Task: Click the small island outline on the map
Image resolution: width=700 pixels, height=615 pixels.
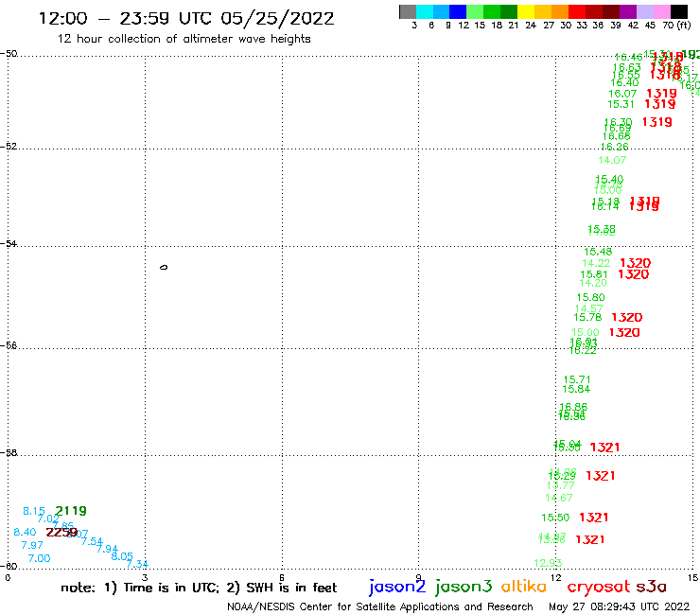Action: click(x=164, y=267)
